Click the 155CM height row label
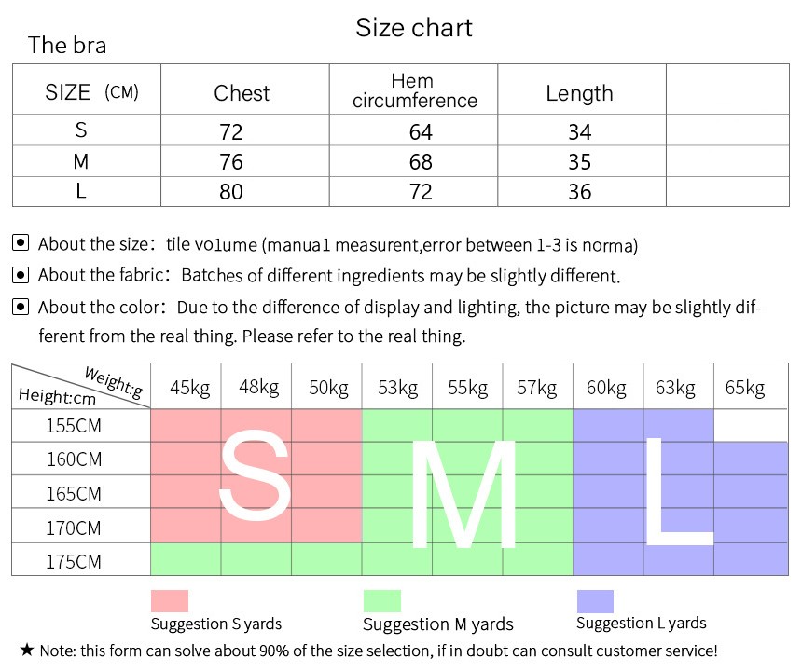The image size is (802, 672). (74, 426)
